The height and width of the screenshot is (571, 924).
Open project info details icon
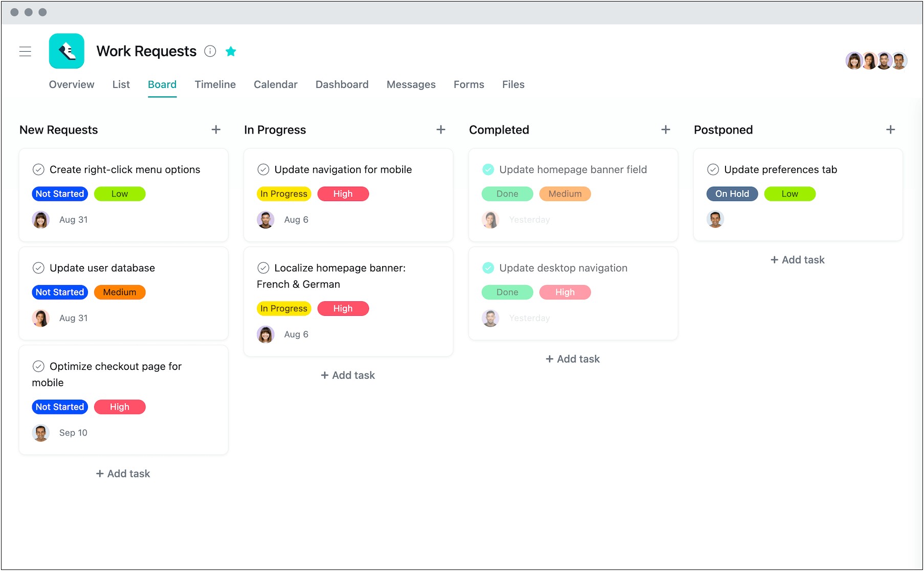click(x=210, y=51)
